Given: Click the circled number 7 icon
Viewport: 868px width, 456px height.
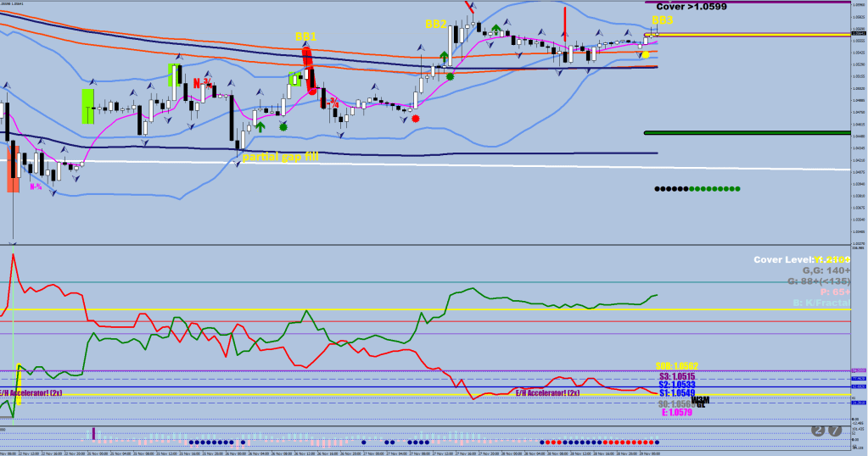Looking at the screenshot, I should click(836, 431).
